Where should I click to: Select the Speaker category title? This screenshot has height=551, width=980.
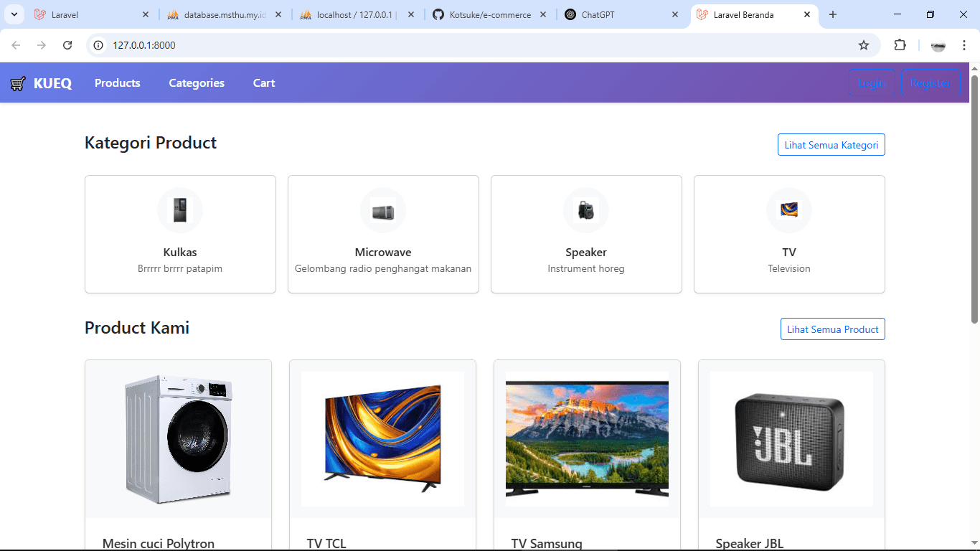(x=586, y=253)
